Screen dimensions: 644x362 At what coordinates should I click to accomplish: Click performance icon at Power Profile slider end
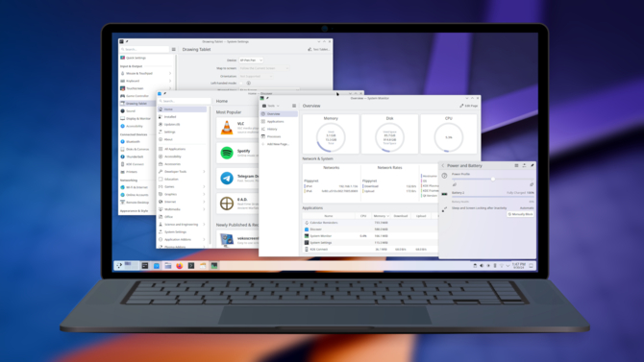532,184
